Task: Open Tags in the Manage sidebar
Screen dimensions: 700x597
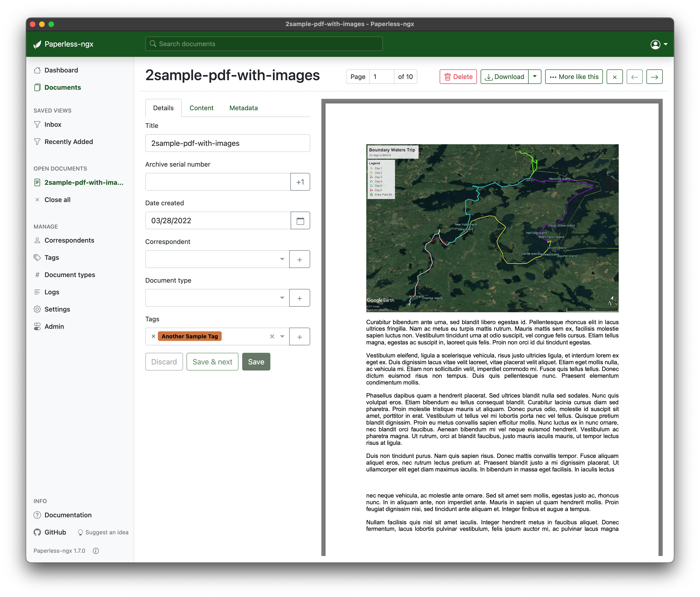Action: [52, 257]
